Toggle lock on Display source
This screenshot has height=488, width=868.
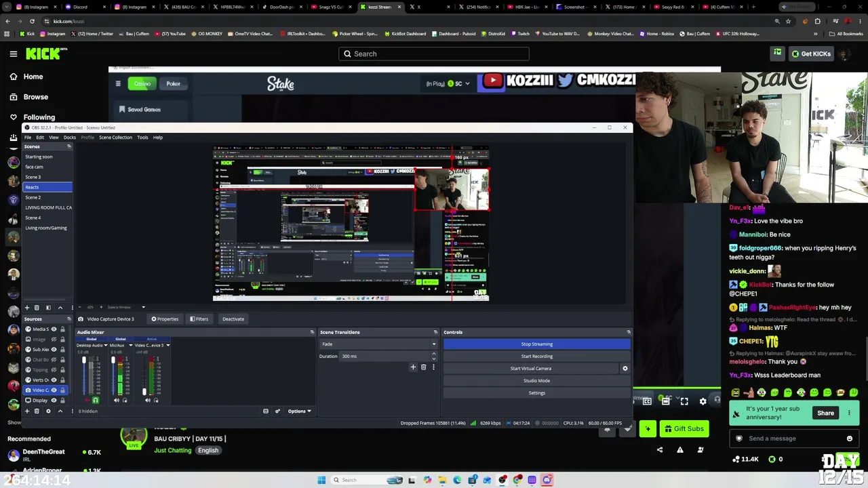(62, 401)
